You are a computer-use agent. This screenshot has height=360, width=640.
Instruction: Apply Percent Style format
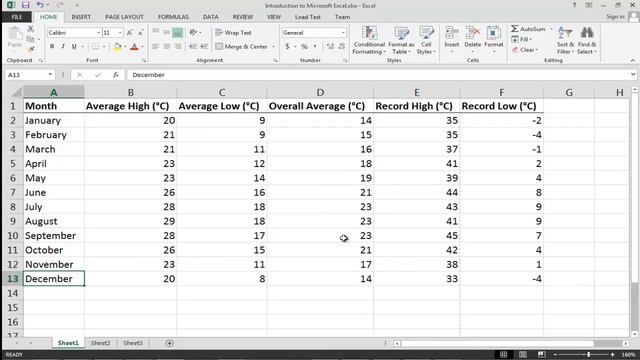[x=304, y=47]
